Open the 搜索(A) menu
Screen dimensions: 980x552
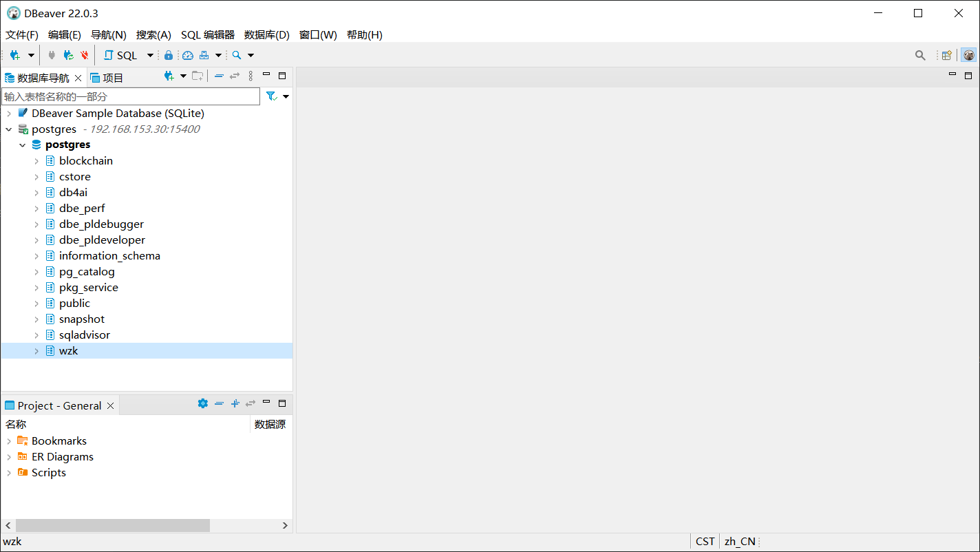click(x=153, y=35)
